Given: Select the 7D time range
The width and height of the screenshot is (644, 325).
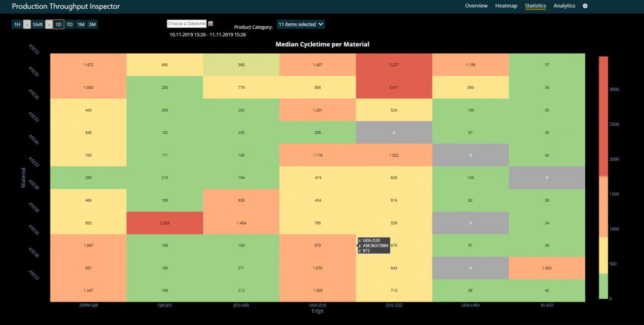Looking at the screenshot, I should click(x=70, y=24).
